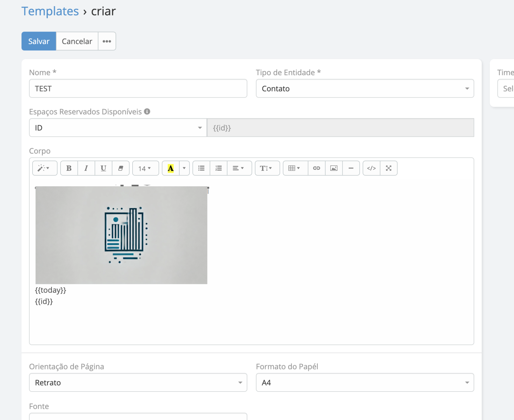Open the Orientação de Página select

point(138,382)
